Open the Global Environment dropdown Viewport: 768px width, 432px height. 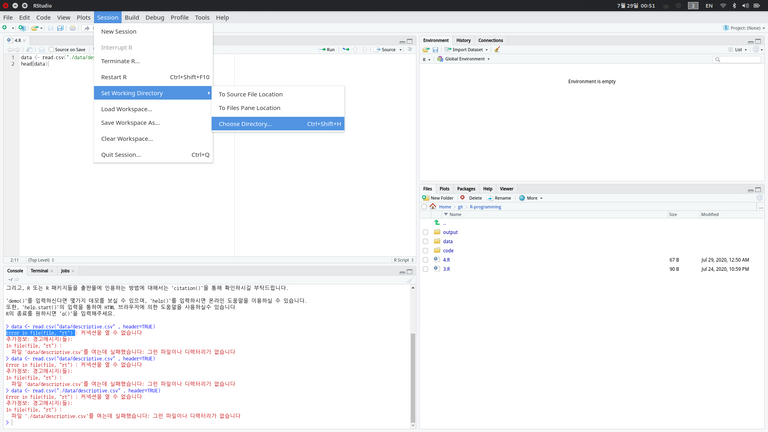463,59
